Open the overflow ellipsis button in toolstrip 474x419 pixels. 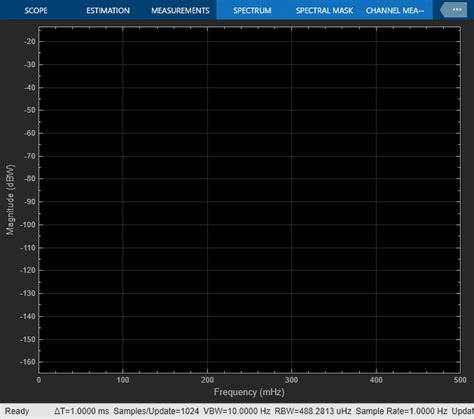pyautogui.click(x=453, y=10)
